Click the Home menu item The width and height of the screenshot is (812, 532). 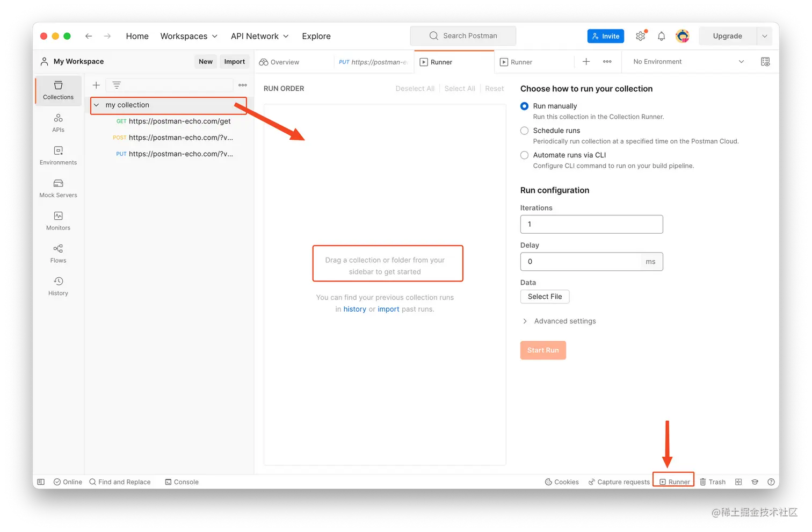(137, 36)
